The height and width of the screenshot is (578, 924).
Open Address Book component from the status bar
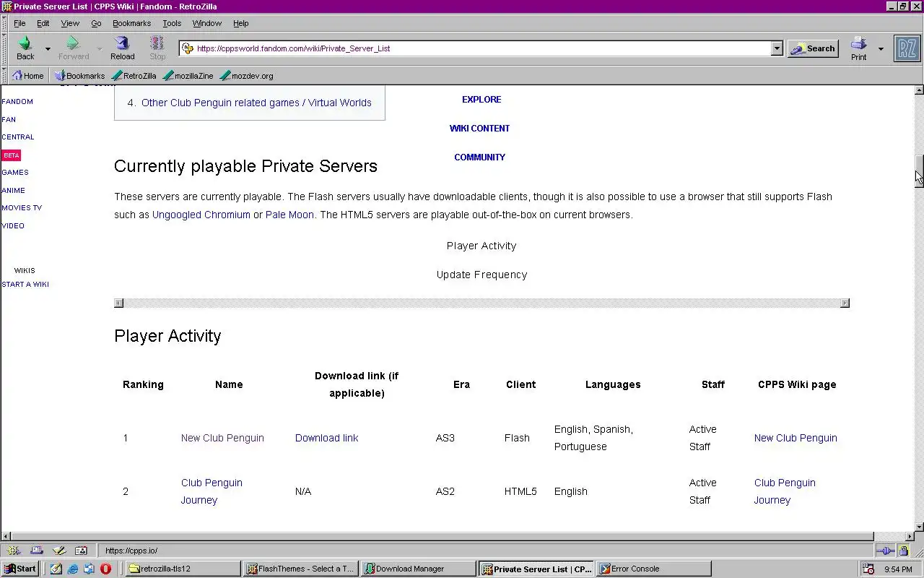click(81, 551)
